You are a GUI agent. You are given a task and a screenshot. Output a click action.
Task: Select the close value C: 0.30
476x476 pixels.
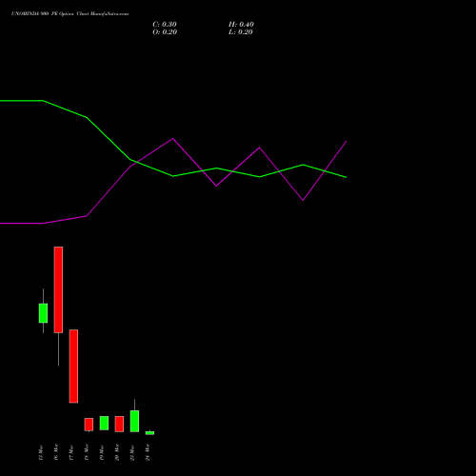165,25
